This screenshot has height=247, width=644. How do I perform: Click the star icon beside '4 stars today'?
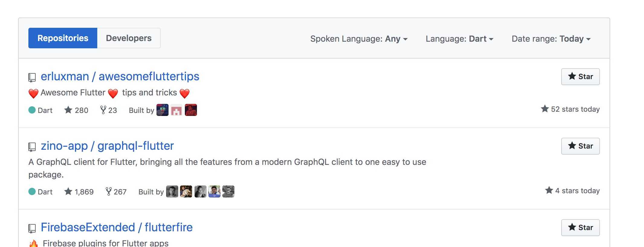[549, 190]
